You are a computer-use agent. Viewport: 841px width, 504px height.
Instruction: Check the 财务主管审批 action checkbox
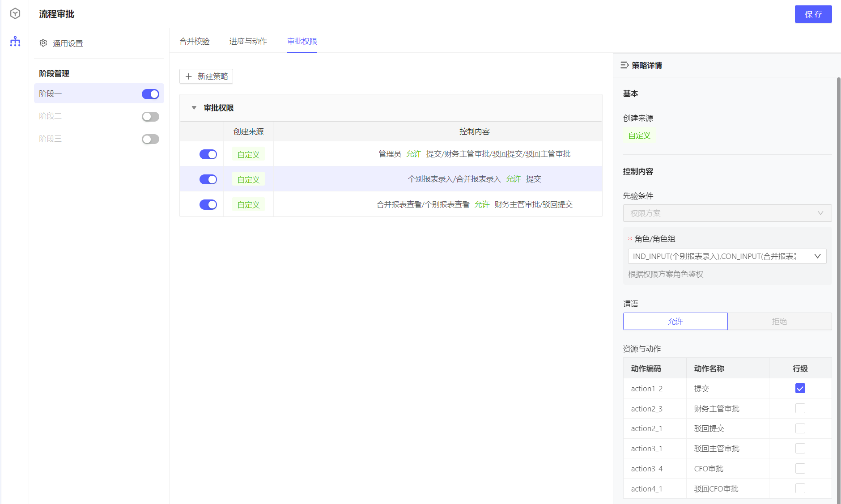coord(800,408)
